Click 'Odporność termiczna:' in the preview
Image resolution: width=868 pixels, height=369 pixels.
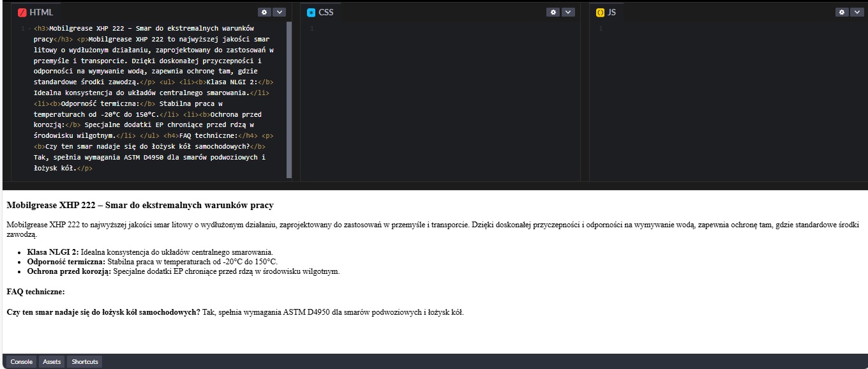(x=66, y=262)
